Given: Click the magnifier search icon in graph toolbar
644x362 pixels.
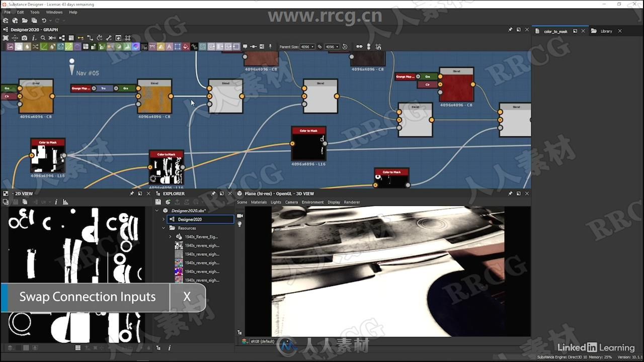Looking at the screenshot, I should (x=43, y=38).
